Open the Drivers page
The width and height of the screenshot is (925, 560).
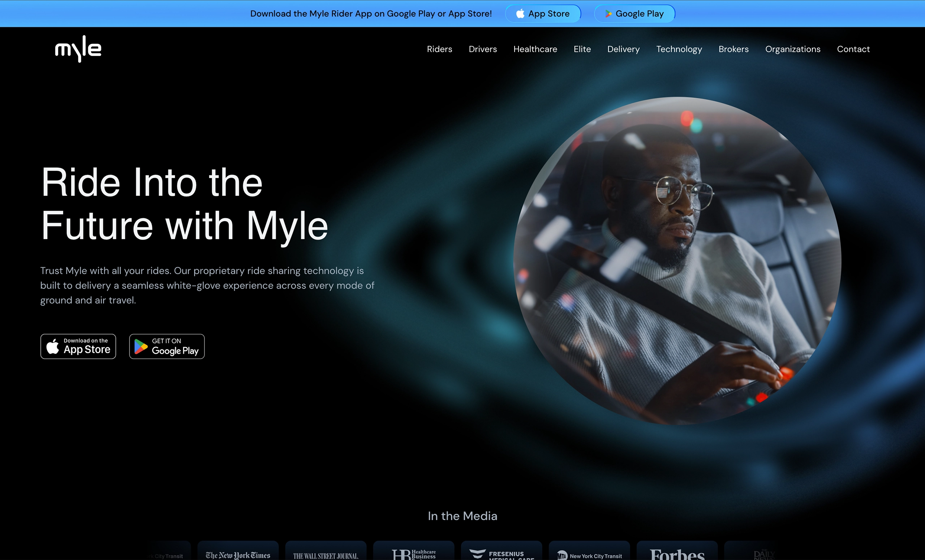click(x=483, y=49)
